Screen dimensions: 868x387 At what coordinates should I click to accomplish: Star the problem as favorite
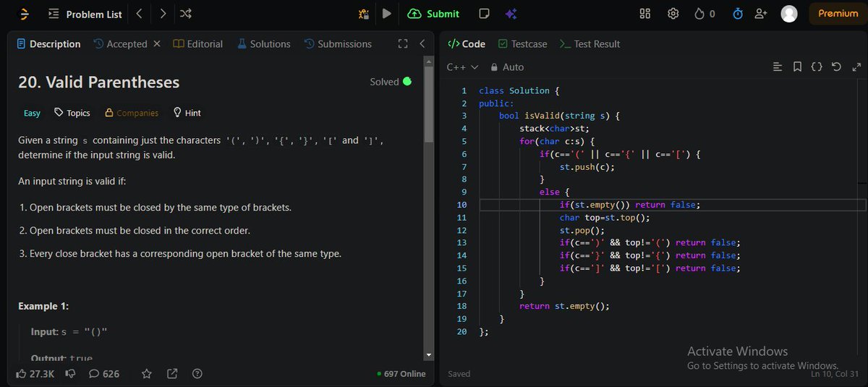147,374
